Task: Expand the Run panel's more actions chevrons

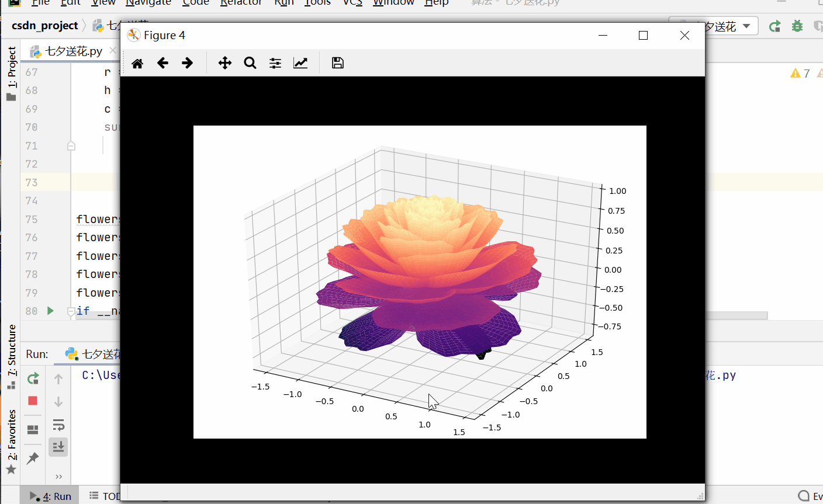Action: pos(58,477)
